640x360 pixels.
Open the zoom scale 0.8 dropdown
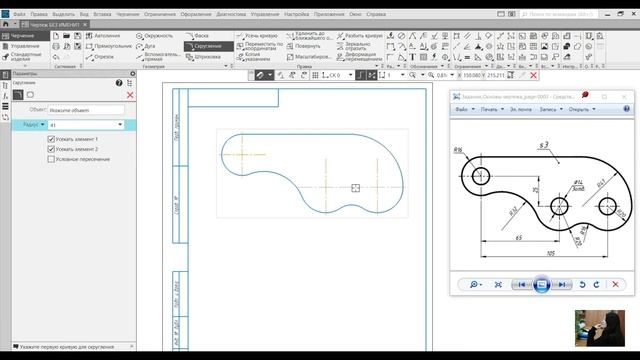pos(451,75)
